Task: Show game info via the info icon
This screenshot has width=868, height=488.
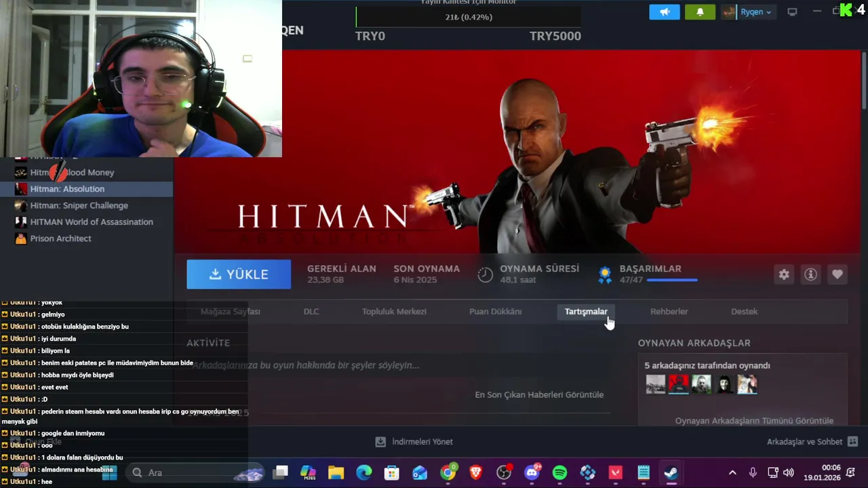Action: coord(810,274)
